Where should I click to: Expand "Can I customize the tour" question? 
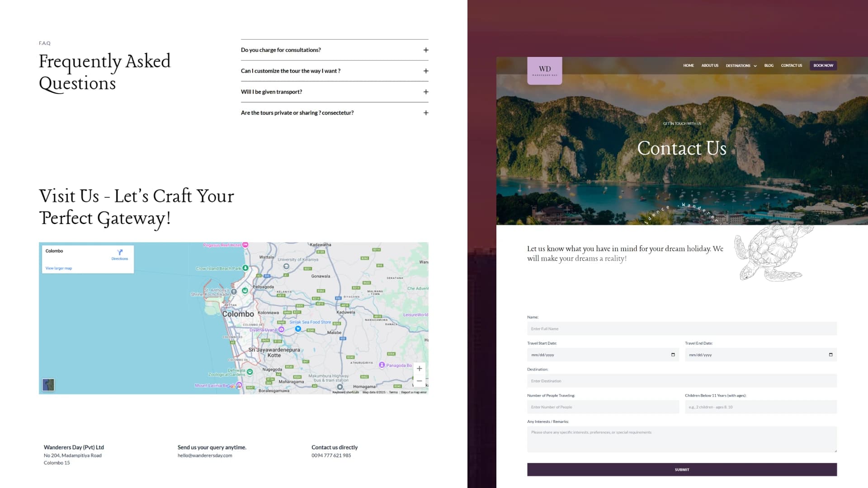point(335,71)
